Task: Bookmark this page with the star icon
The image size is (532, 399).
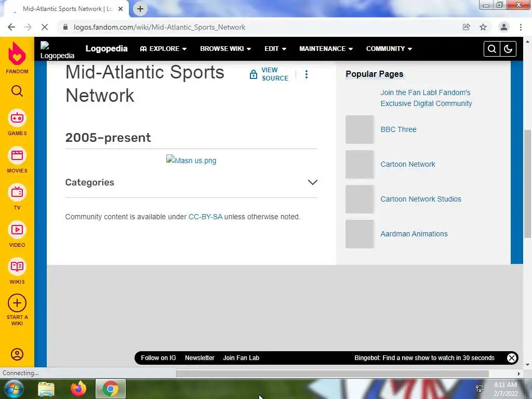Action: (483, 27)
